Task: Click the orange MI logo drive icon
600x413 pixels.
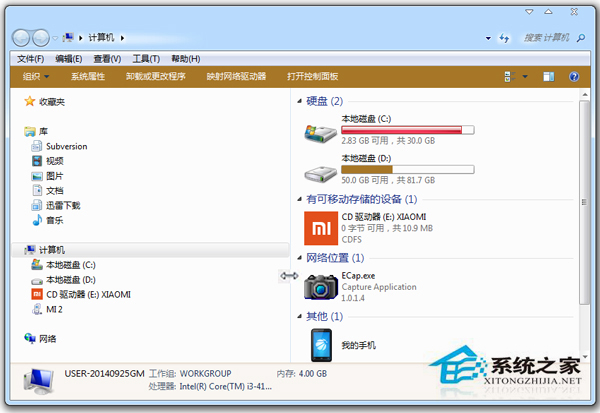Action: 321,228
